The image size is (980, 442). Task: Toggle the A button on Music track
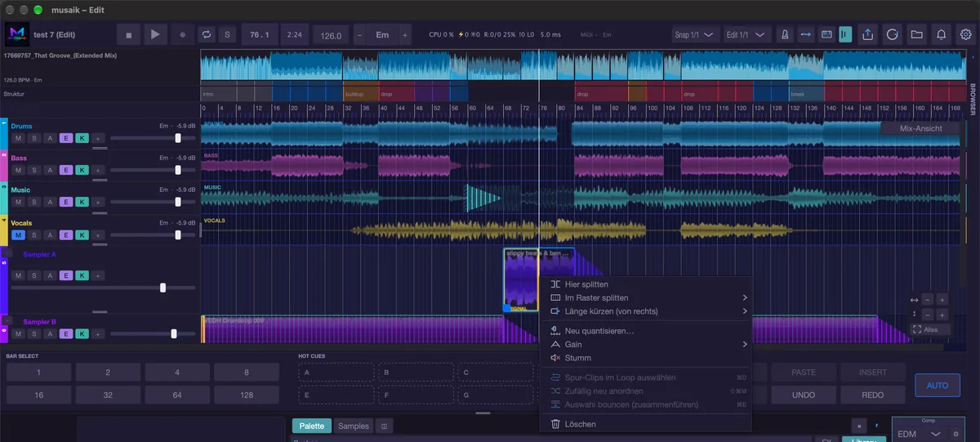49,203
